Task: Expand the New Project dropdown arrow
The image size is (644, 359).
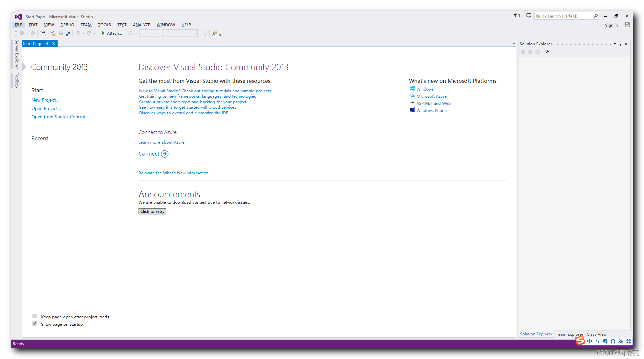Action: pos(48,33)
